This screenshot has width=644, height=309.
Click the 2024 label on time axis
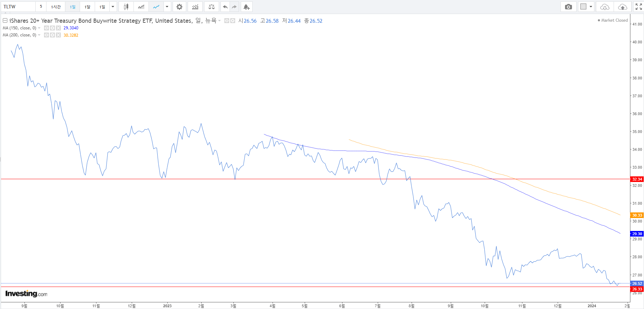coord(592,306)
